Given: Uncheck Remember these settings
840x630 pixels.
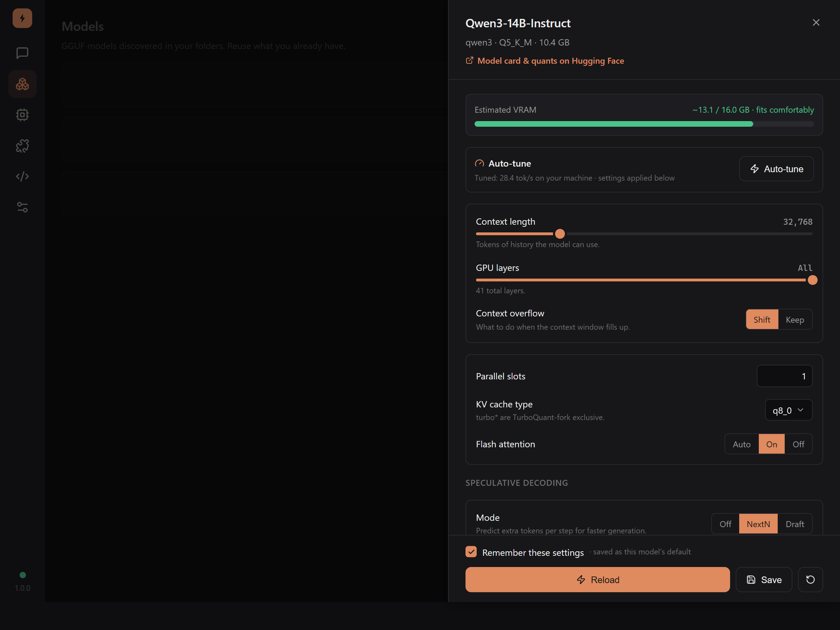Looking at the screenshot, I should [x=471, y=552].
